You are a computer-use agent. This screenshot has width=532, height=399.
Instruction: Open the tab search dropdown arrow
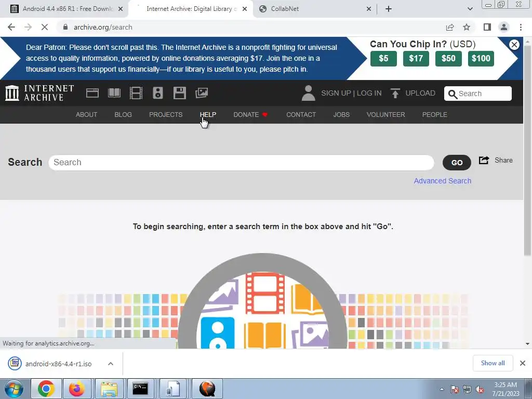click(470, 9)
